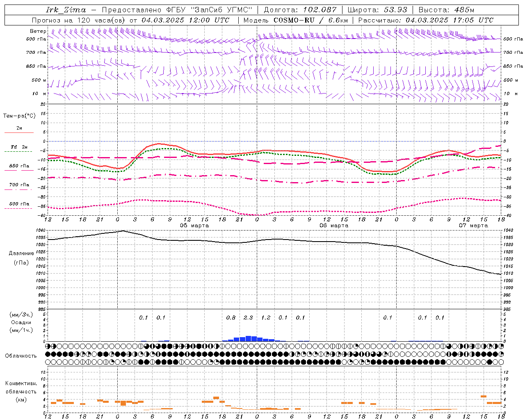Click the Осадки panel label
Image resolution: width=525 pixels, height=420 pixels.
tap(21, 322)
